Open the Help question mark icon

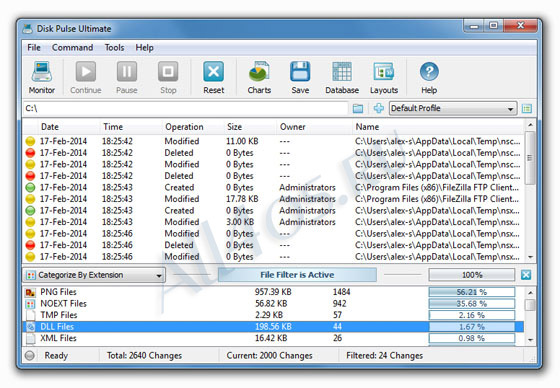[x=429, y=72]
